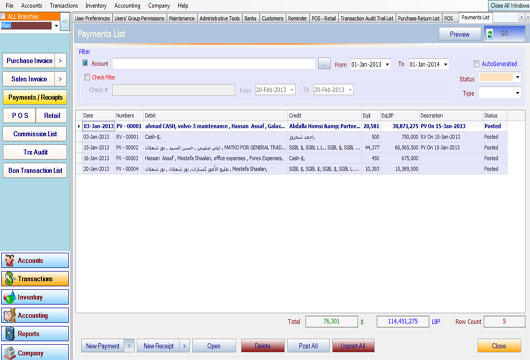Click the New Receipt button
Image resolution: width=530 pixels, height=360 pixels.
158,346
